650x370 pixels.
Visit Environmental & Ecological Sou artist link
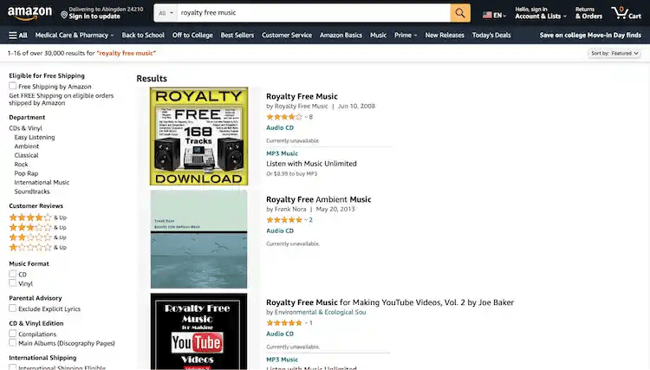(x=320, y=312)
